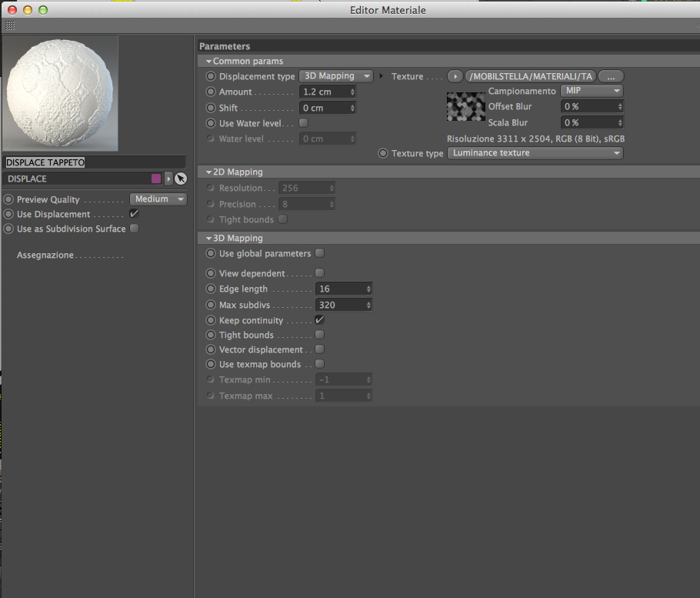This screenshot has height=598, width=700.
Task: Click the Texture type animation dot
Action: click(383, 153)
